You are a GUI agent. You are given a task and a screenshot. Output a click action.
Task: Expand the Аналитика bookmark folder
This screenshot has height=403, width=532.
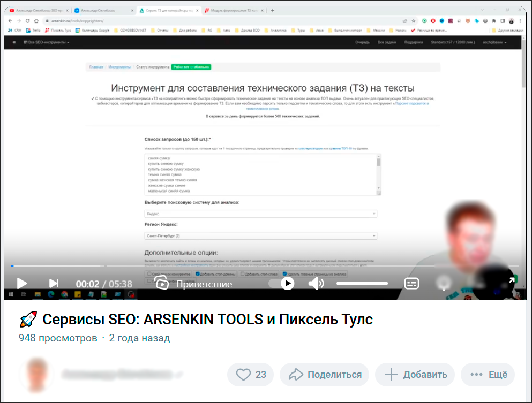click(x=275, y=30)
